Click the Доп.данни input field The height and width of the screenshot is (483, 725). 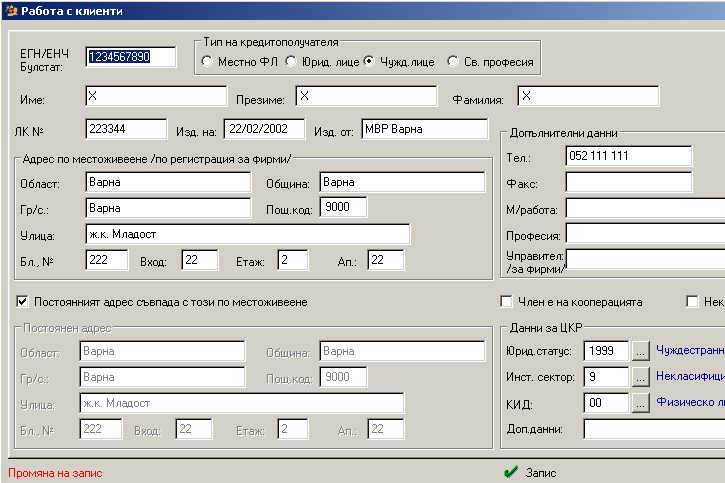coord(654,428)
